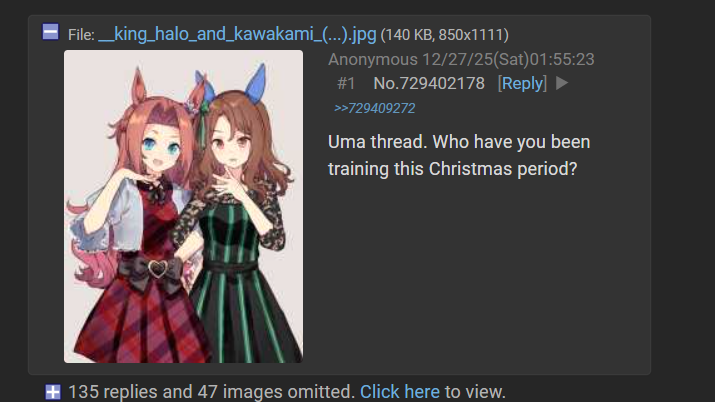
Task: Click the "File:" label before the filename
Action: pos(81,35)
